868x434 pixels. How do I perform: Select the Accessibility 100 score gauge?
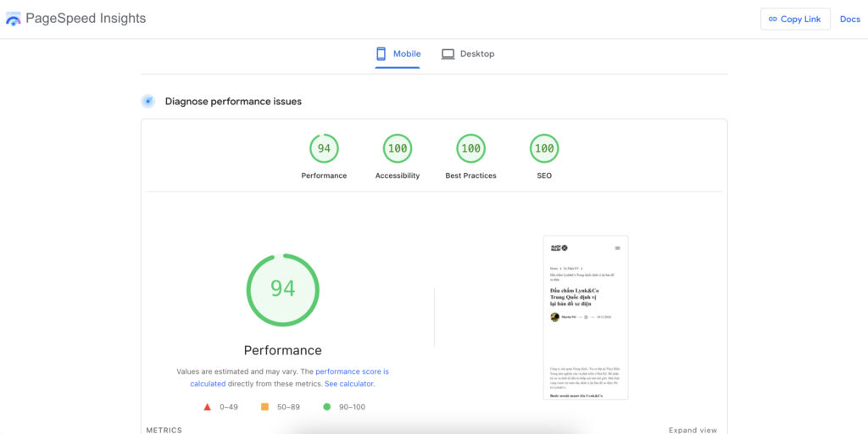pos(398,148)
